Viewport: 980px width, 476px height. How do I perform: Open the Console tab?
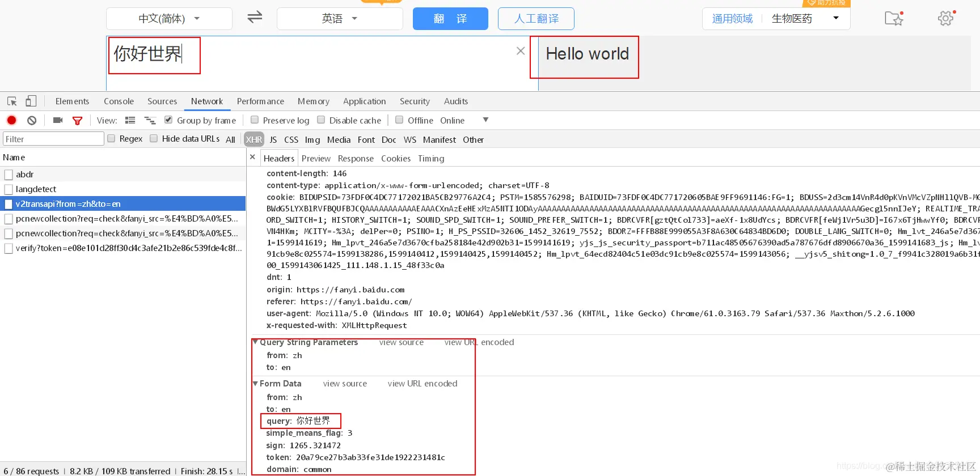coord(119,101)
